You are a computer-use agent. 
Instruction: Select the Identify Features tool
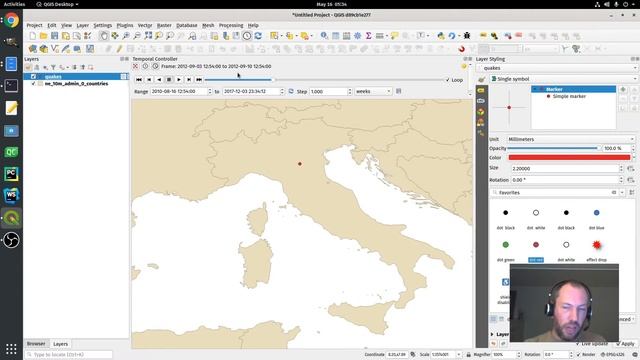click(324, 36)
